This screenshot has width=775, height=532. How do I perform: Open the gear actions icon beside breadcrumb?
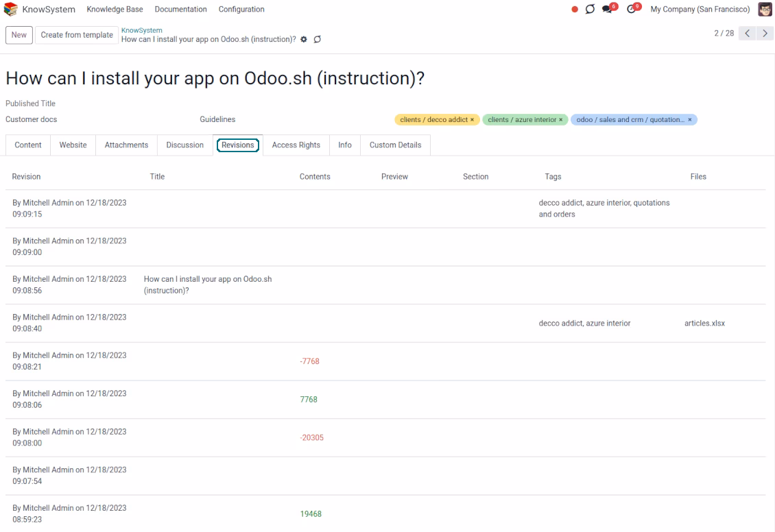(303, 40)
